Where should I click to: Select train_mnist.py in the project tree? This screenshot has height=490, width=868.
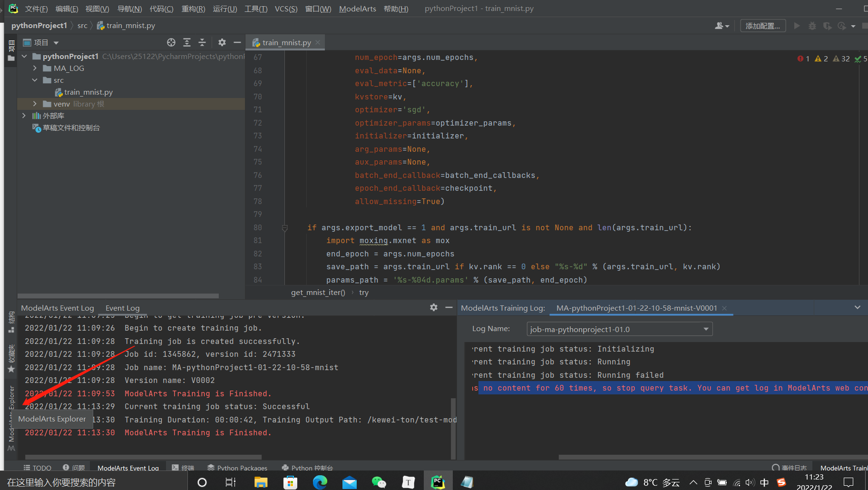tap(88, 92)
